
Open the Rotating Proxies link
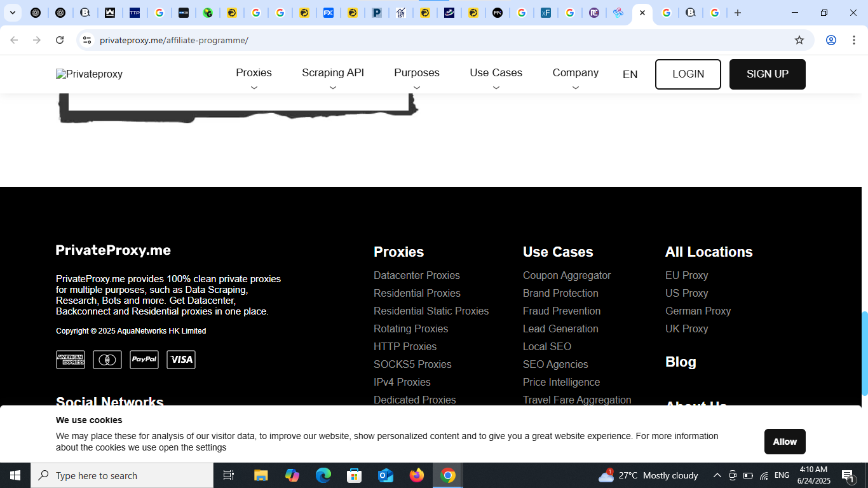[411, 329]
